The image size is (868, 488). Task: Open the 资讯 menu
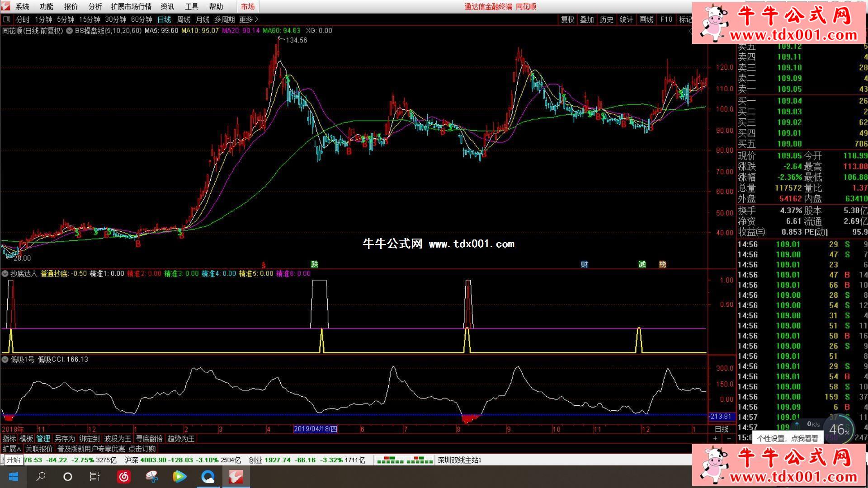pyautogui.click(x=167, y=7)
